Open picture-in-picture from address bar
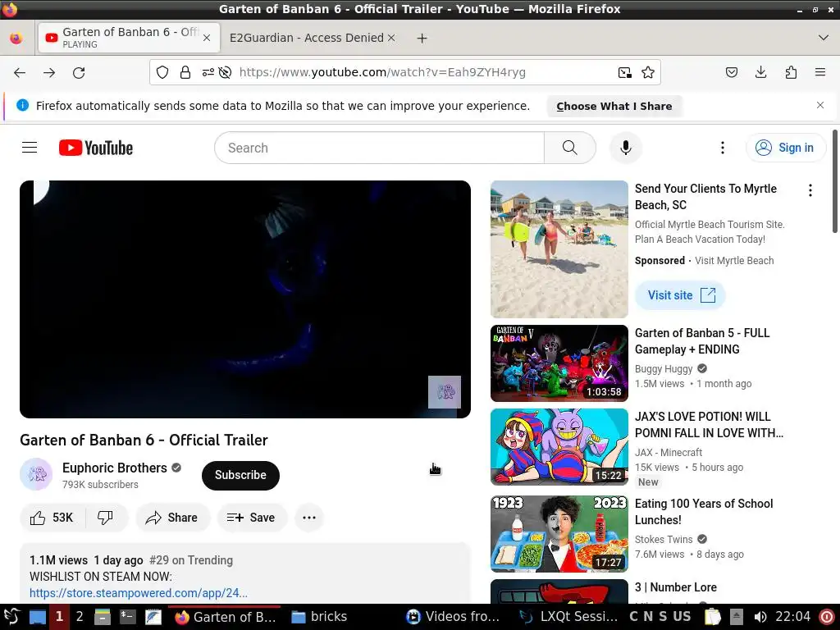The width and height of the screenshot is (840, 630). tap(624, 72)
